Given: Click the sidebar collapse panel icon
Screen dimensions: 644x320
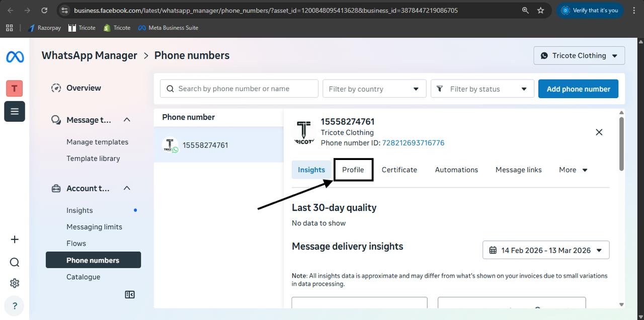Looking at the screenshot, I should click(130, 295).
